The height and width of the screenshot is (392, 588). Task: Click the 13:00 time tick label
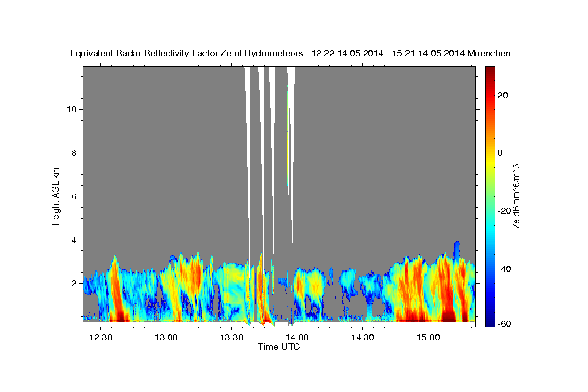166,338
